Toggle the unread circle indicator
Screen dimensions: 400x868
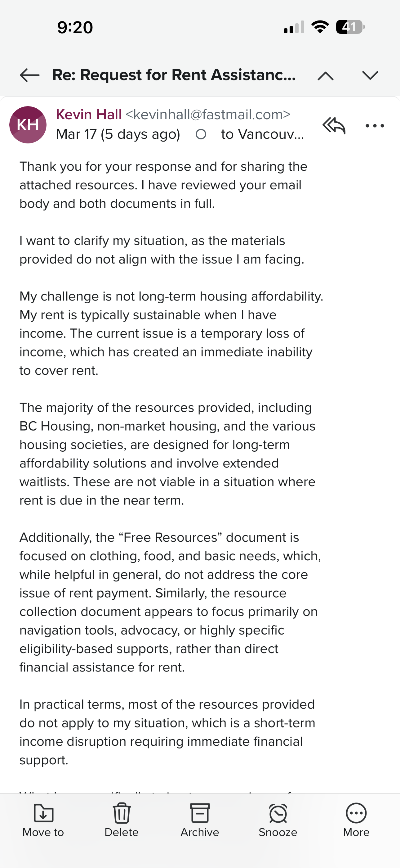click(201, 134)
